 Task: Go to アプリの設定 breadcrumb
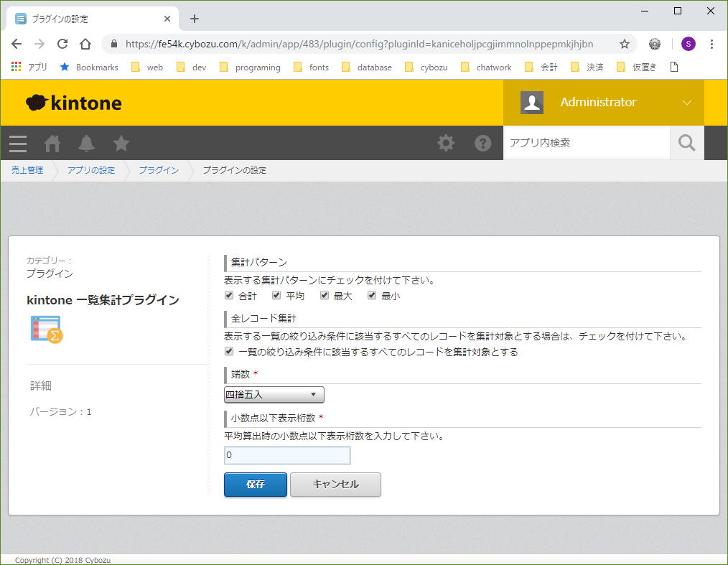click(x=91, y=170)
